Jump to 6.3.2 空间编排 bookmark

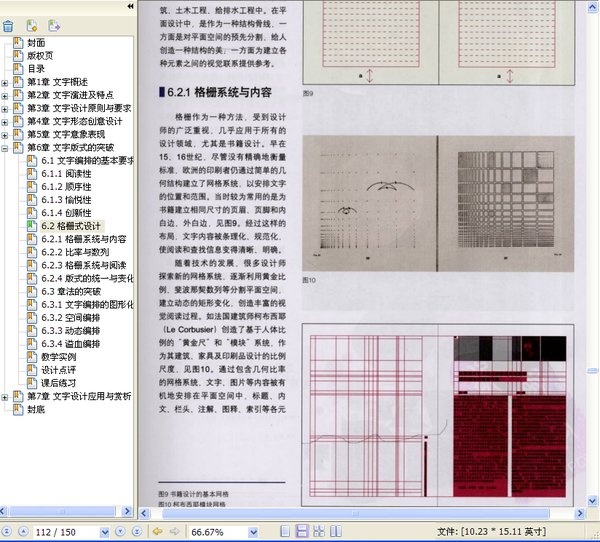point(70,318)
